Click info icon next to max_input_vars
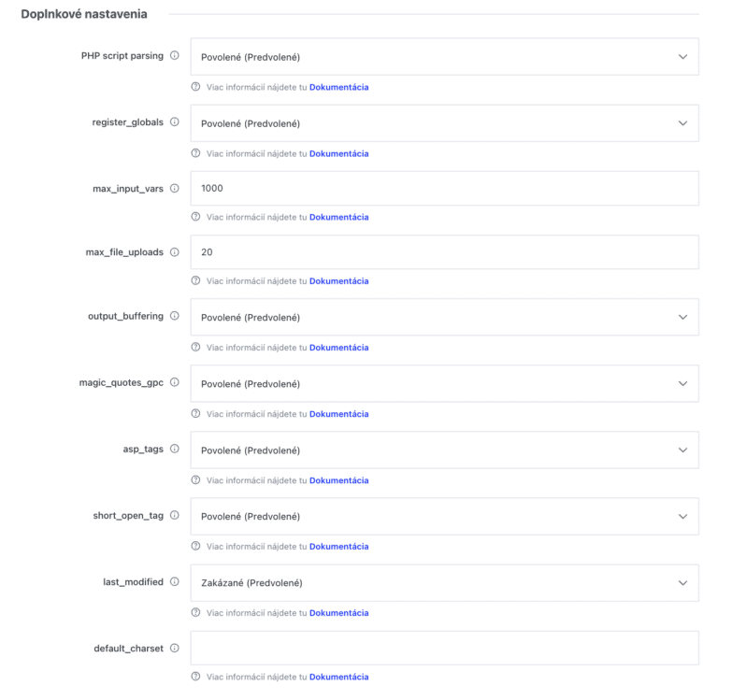The width and height of the screenshot is (732, 700). click(175, 188)
